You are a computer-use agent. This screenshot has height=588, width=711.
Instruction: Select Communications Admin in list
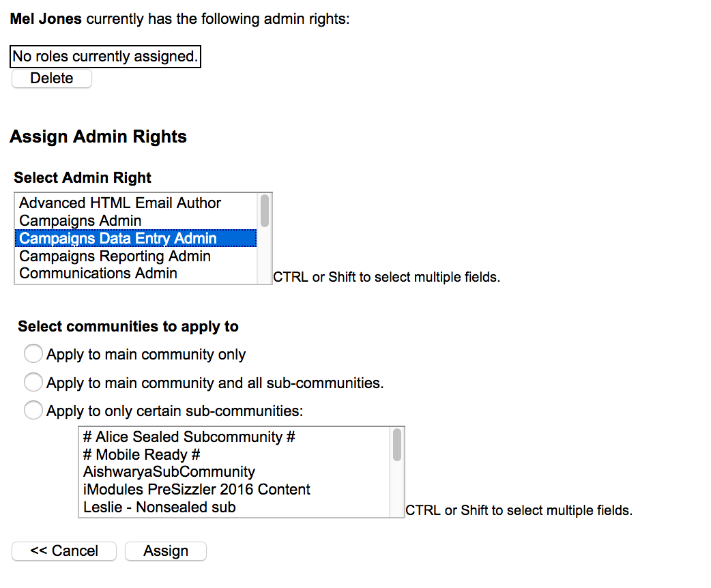click(x=98, y=274)
